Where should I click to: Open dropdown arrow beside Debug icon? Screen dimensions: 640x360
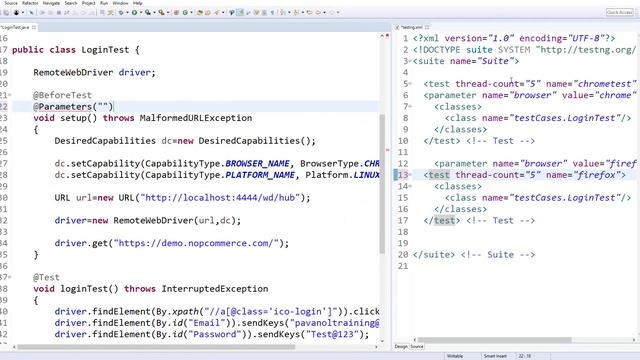(x=127, y=13)
